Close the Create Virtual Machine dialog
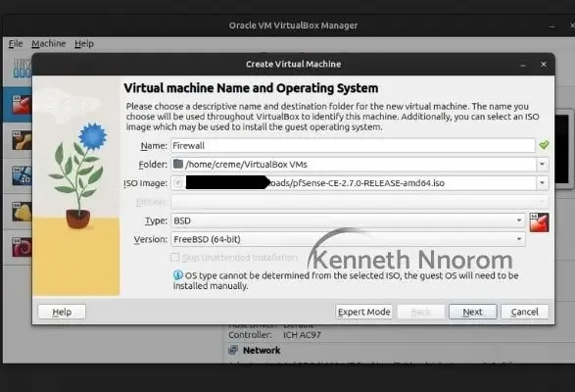The width and height of the screenshot is (575, 392). click(544, 65)
